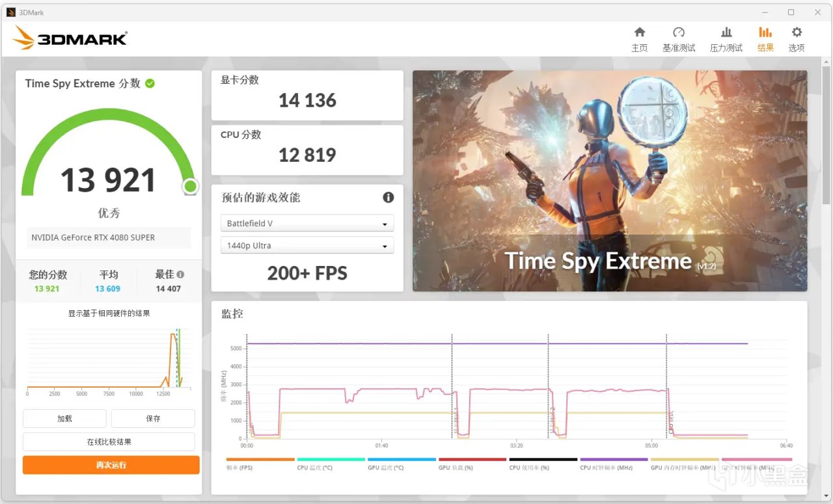Click the green score gauge indicator dot

[190, 187]
